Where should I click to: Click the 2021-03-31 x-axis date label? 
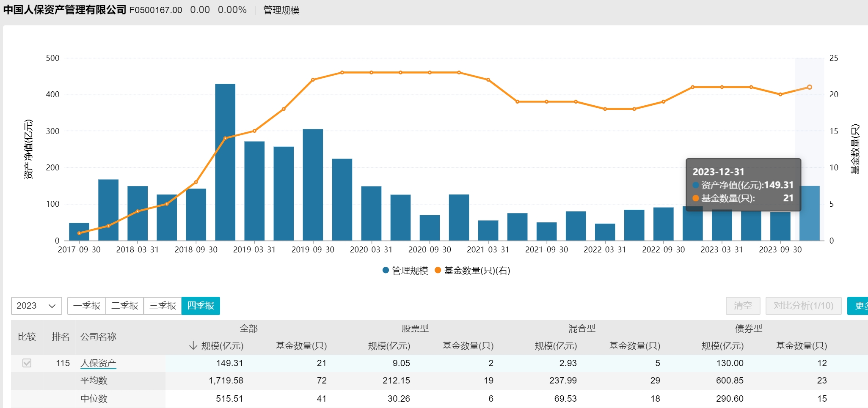click(488, 250)
